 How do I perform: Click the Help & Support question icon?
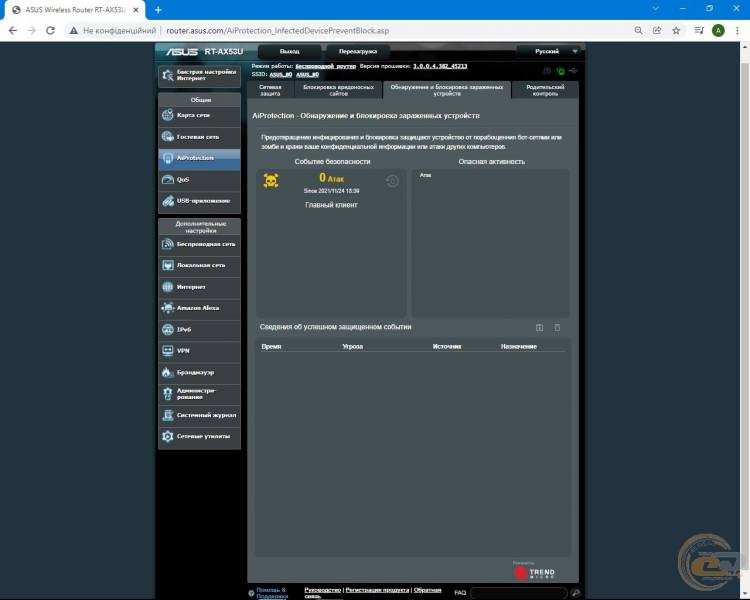(251, 593)
